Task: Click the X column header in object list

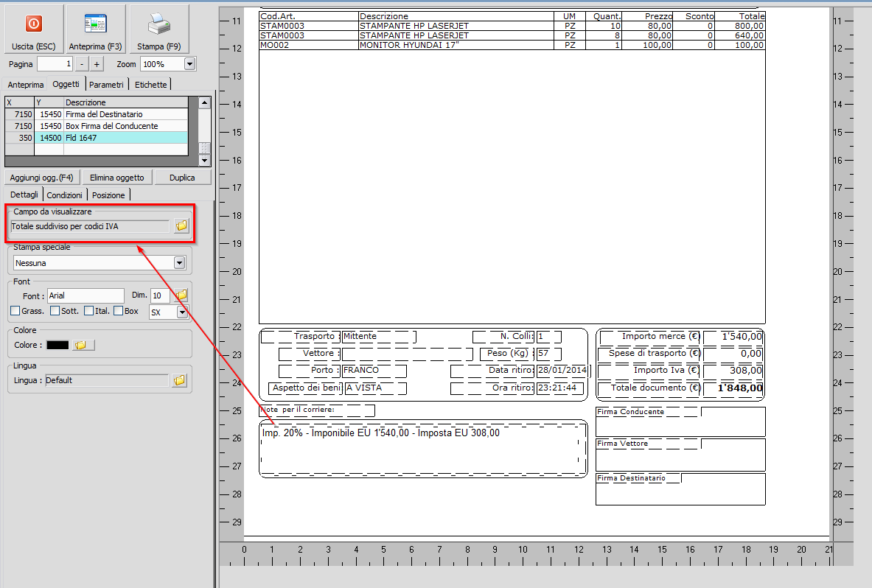Action: (x=19, y=102)
